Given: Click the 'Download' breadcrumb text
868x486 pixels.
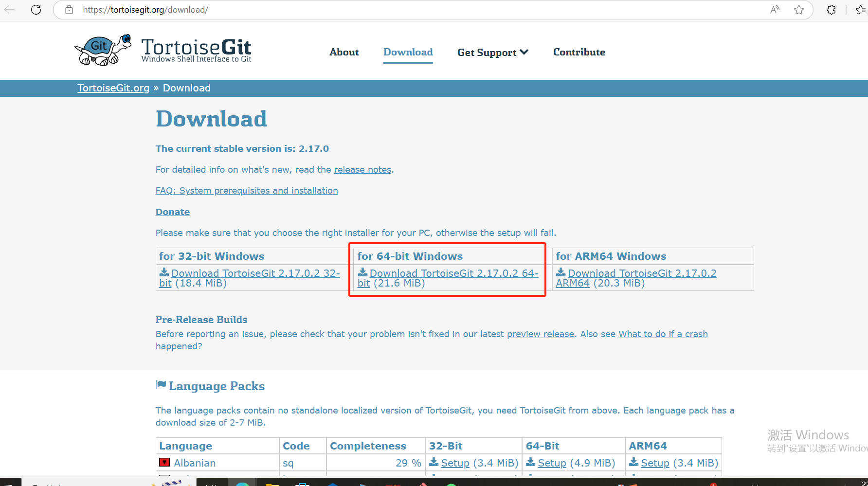Looking at the screenshot, I should click(x=187, y=88).
